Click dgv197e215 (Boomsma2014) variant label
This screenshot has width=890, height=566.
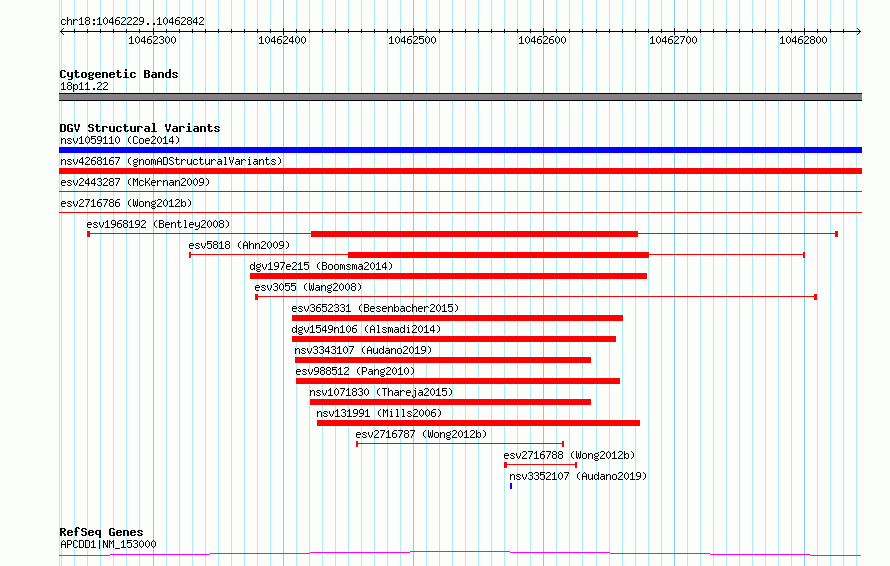[x=321, y=266]
